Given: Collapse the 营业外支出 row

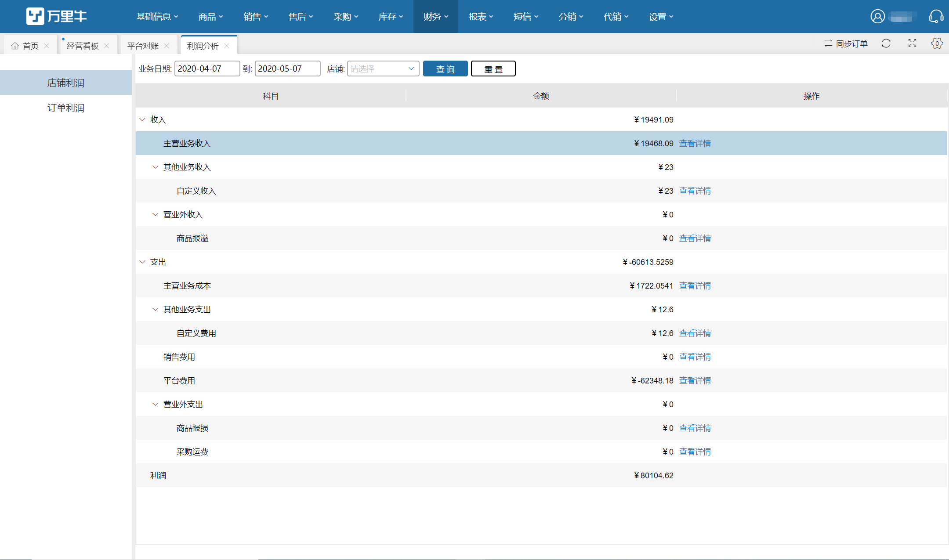Looking at the screenshot, I should click(x=155, y=404).
